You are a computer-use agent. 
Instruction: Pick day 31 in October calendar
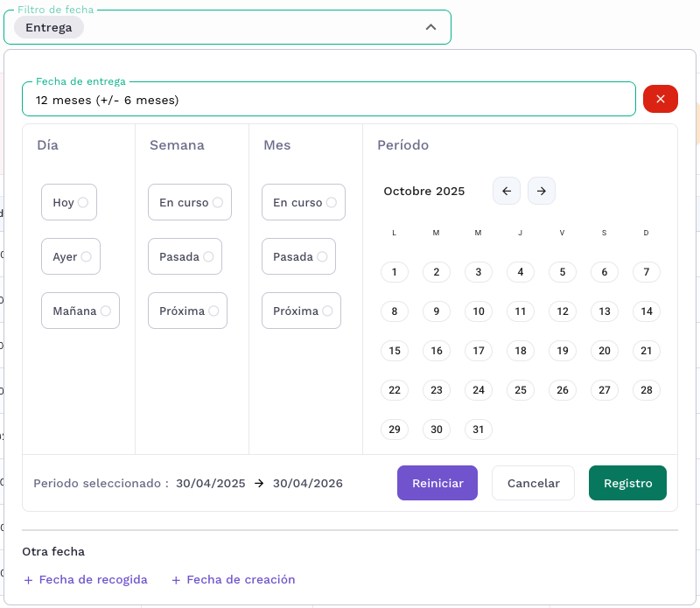pos(479,430)
